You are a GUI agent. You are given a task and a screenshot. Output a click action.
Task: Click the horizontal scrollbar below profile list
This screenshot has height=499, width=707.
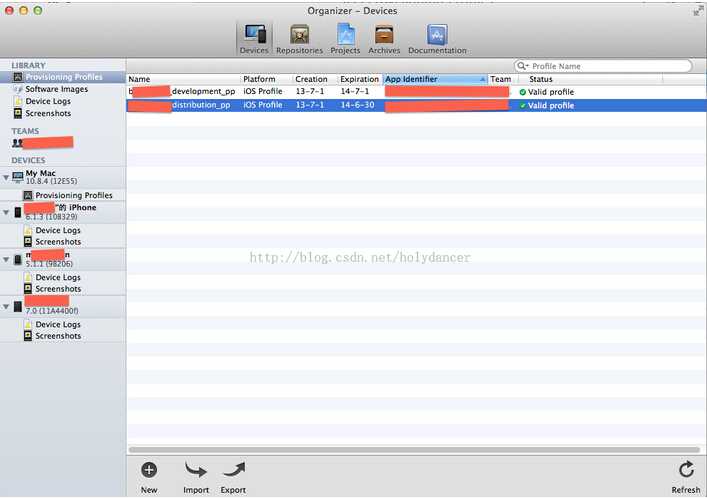click(x=414, y=449)
